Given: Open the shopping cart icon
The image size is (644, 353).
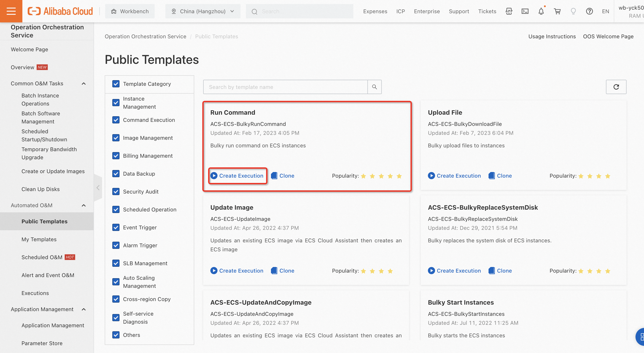Looking at the screenshot, I should pyautogui.click(x=557, y=11).
